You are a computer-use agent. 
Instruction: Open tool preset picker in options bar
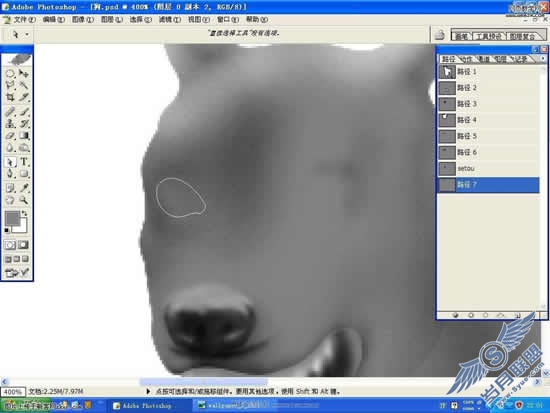(x=19, y=34)
